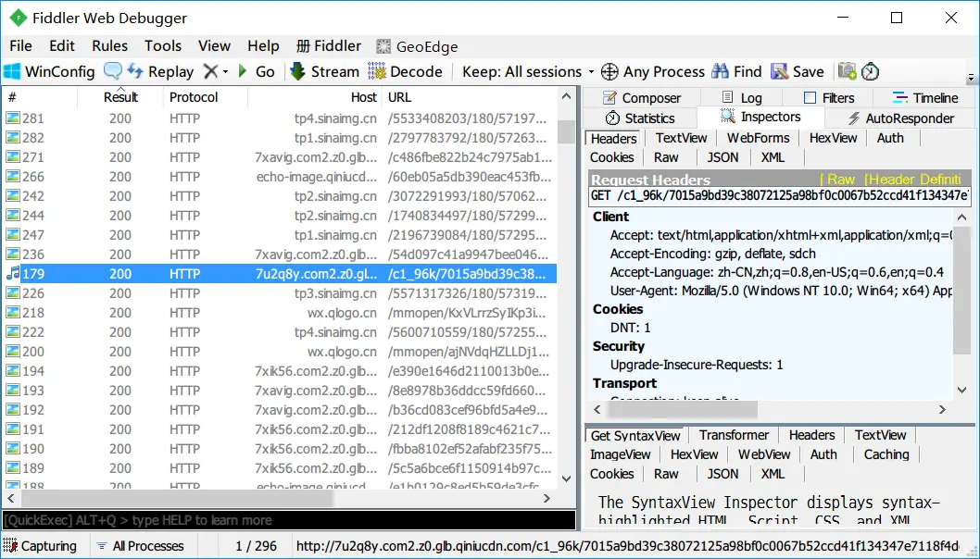Viewport: 980px width, 559px height.
Task: Click the Header Definitions link
Action: [914, 180]
